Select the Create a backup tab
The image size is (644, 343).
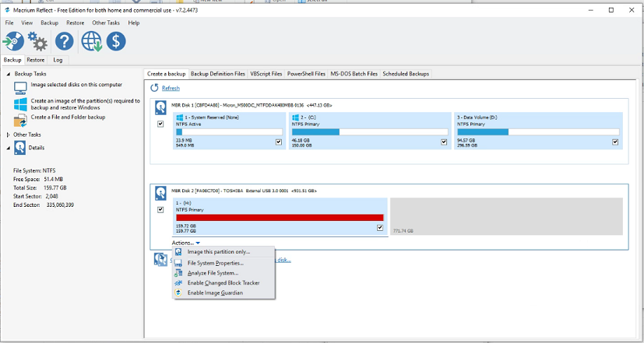(167, 74)
